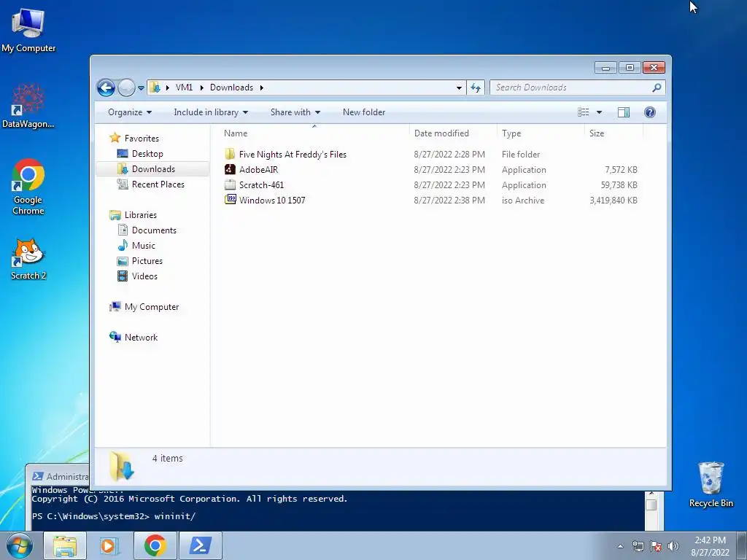This screenshot has width=747, height=560.
Task: Click the PowerShell command prompt line
Action: coord(114,516)
